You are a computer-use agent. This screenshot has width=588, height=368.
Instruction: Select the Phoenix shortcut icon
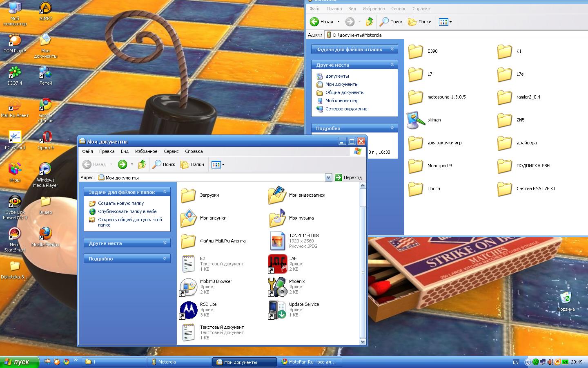pyautogui.click(x=277, y=287)
